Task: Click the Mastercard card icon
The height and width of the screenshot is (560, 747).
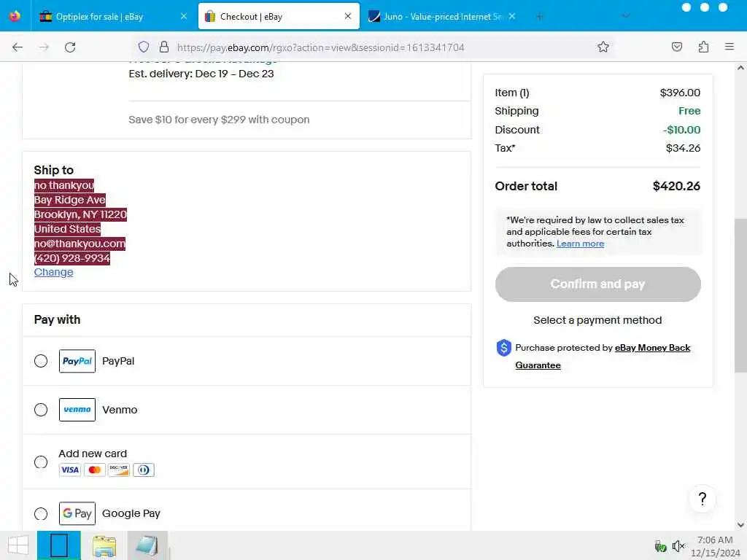Action: pyautogui.click(x=94, y=470)
